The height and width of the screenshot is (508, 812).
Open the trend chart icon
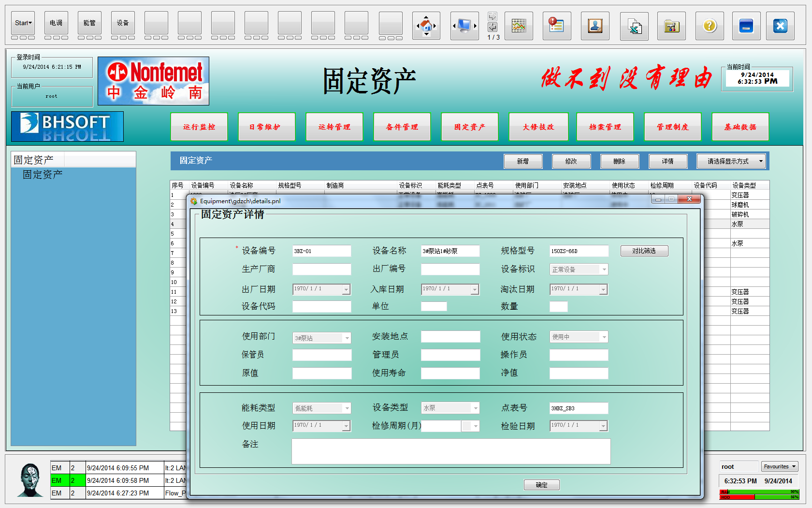pos(519,26)
